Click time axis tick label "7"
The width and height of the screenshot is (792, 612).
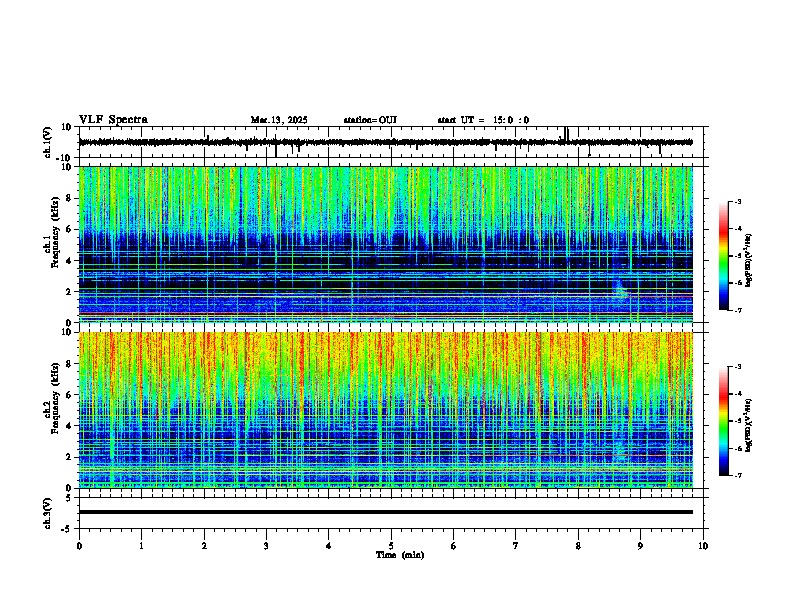pos(516,546)
